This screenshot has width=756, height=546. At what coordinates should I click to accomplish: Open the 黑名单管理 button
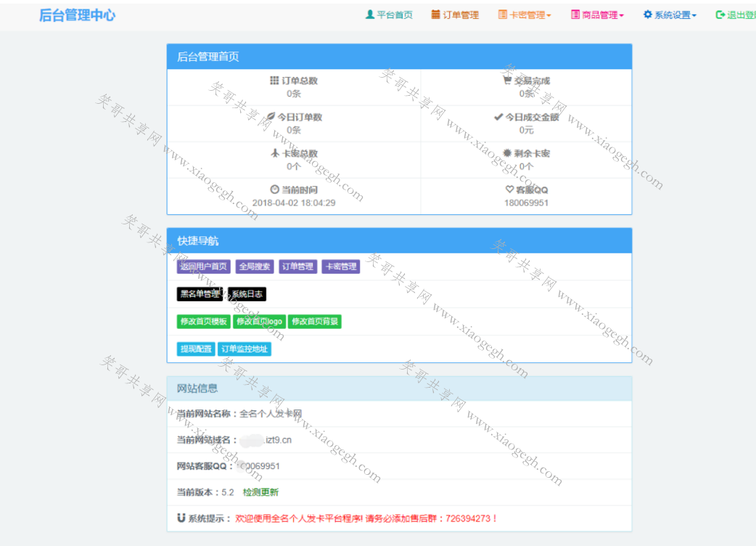point(200,294)
